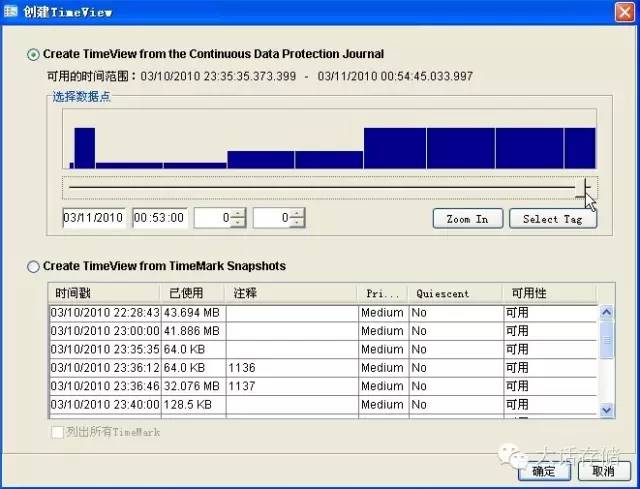This screenshot has width=640, height=489.
Task: Click the 43.694 MB usage cell
Action: click(193, 313)
